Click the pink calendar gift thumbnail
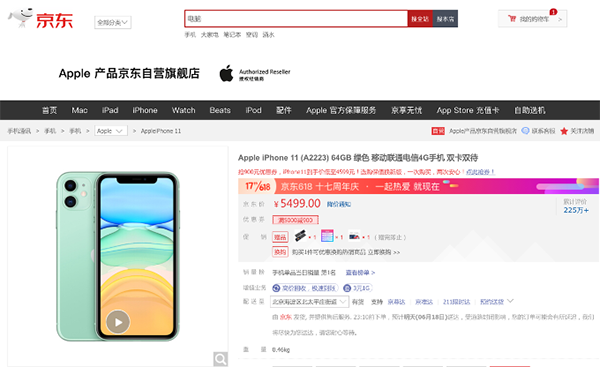 point(327,236)
